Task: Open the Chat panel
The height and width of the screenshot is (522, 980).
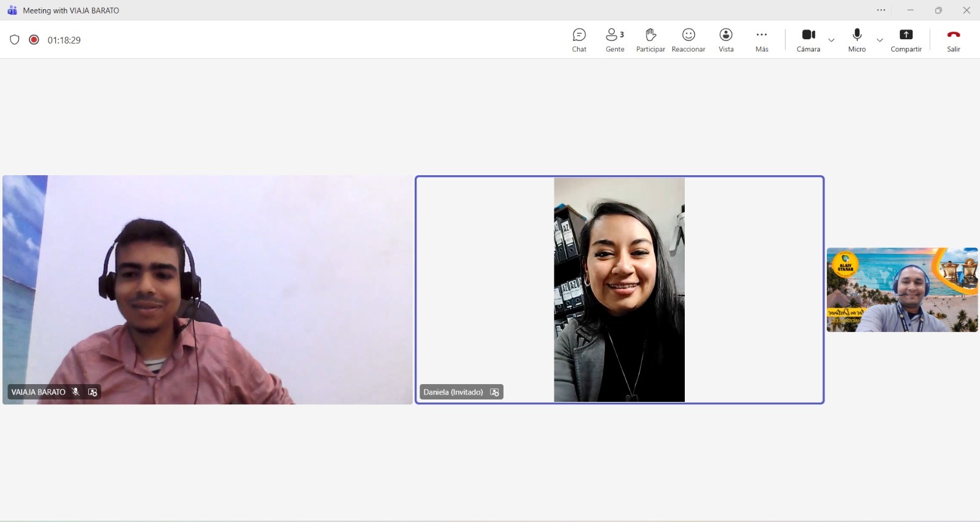Action: click(579, 40)
